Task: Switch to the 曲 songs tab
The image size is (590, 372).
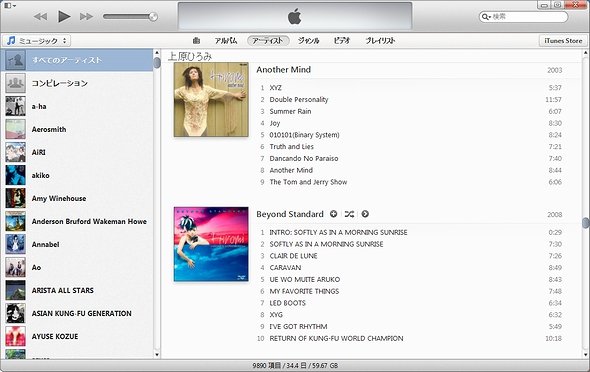Action: 196,41
